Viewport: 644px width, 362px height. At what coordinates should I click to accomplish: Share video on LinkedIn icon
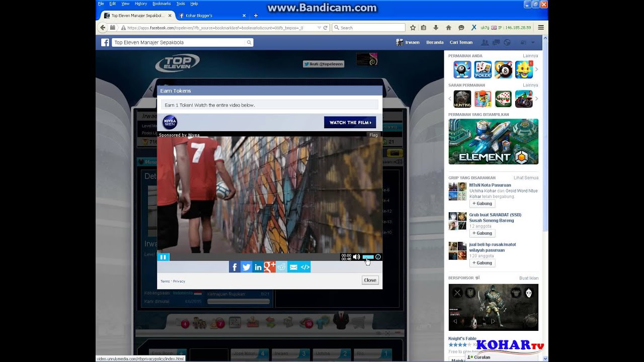[x=258, y=267]
